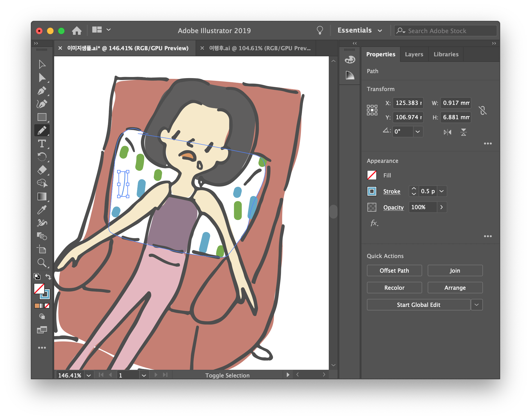Select the Eraser tool
This screenshot has height=420, width=531.
point(42,170)
